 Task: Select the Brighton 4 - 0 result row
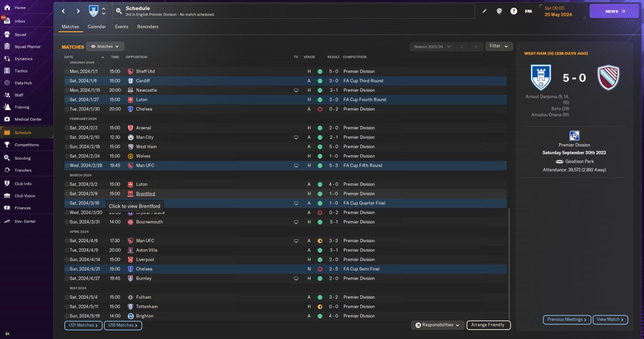[285, 316]
